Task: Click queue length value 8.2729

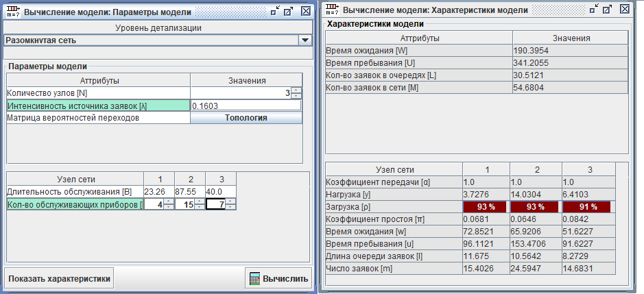Action: 588,256
